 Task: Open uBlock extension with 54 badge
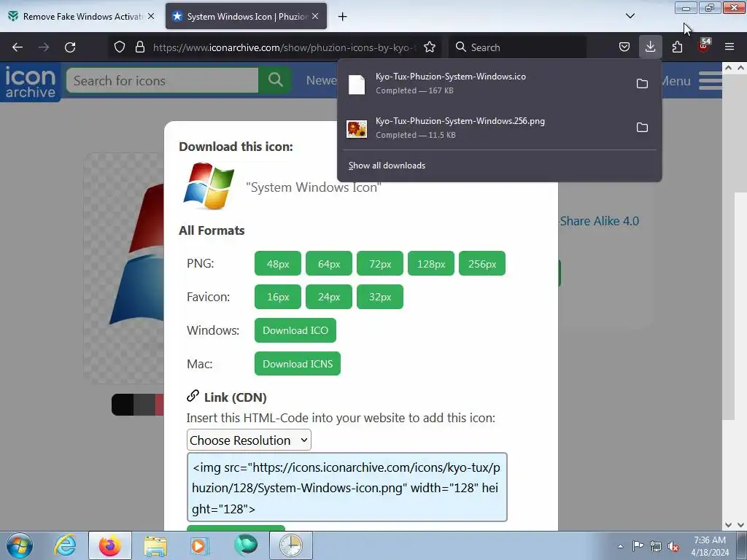coord(703,46)
